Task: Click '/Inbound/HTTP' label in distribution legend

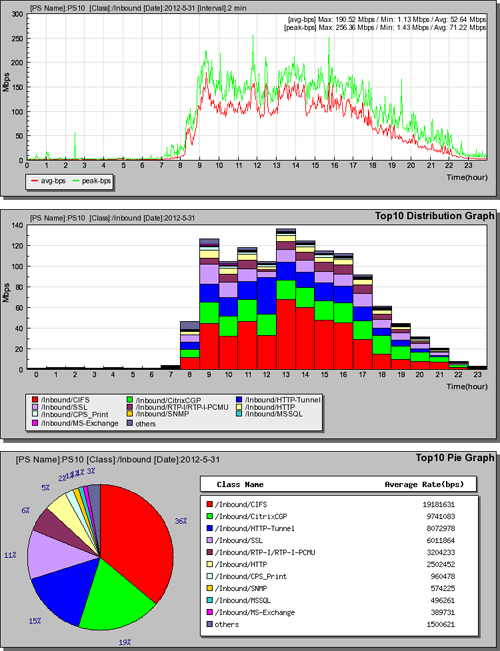Action: click(x=270, y=407)
